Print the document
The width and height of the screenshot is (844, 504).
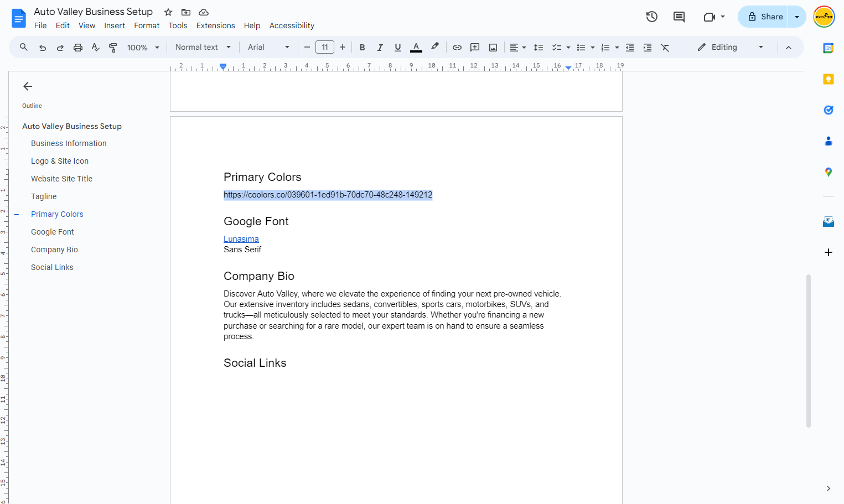pyautogui.click(x=78, y=48)
